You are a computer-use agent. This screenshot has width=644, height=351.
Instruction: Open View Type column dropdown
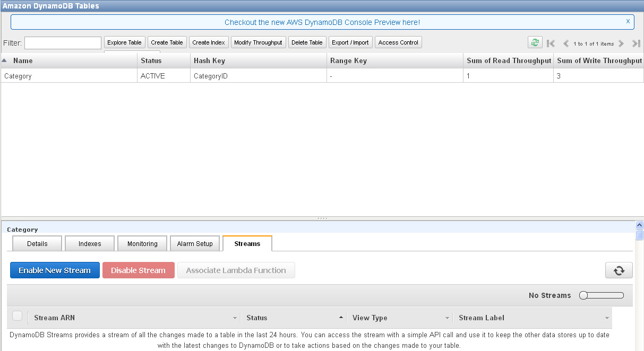click(x=447, y=318)
